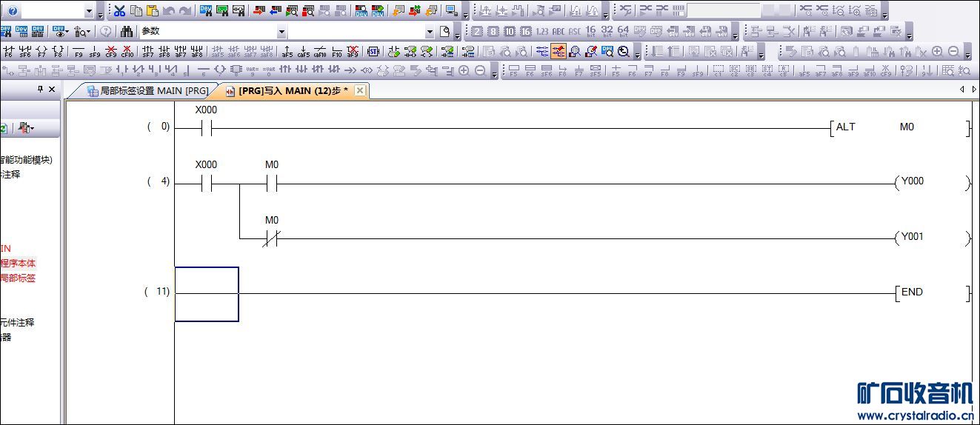Delete horizontal line with cF9 icon

click(x=111, y=53)
